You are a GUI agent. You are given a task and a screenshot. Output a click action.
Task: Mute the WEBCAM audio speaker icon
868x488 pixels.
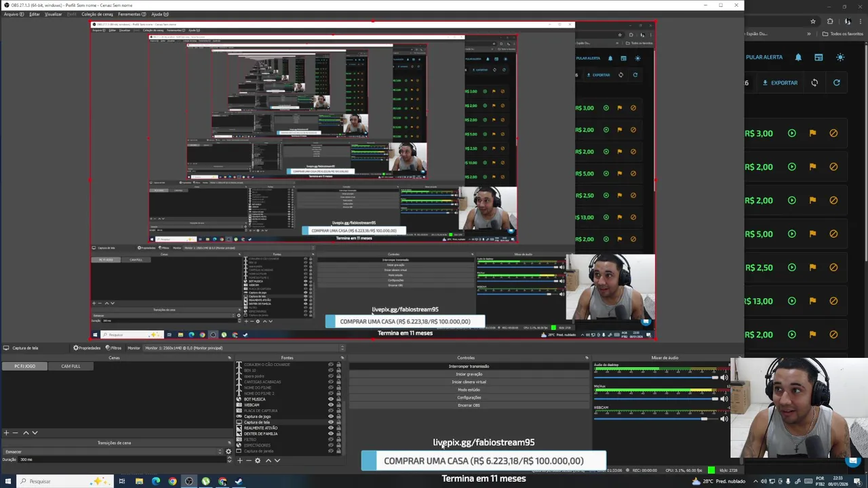tap(724, 419)
